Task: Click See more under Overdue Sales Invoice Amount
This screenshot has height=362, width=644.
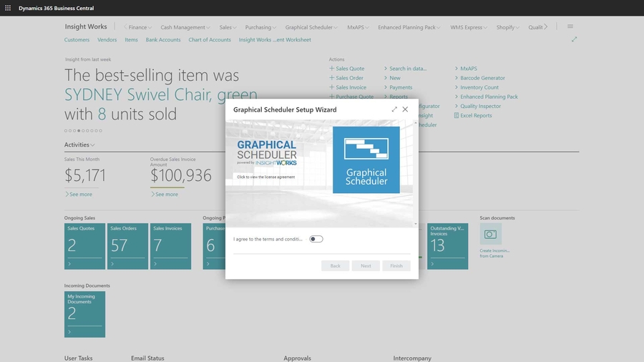Action: click(166, 194)
